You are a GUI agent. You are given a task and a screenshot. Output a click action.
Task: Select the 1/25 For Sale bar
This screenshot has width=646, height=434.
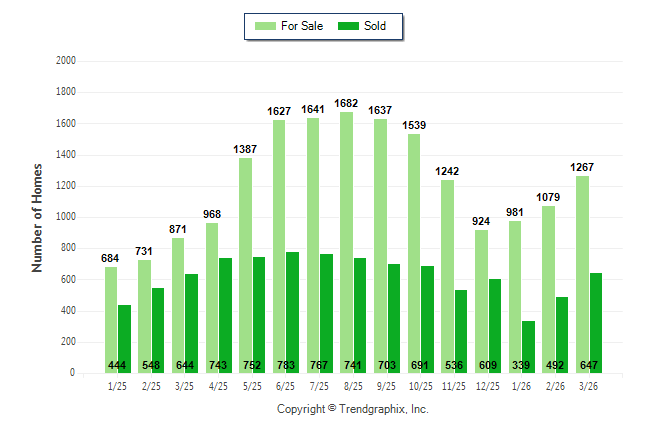[111, 319]
